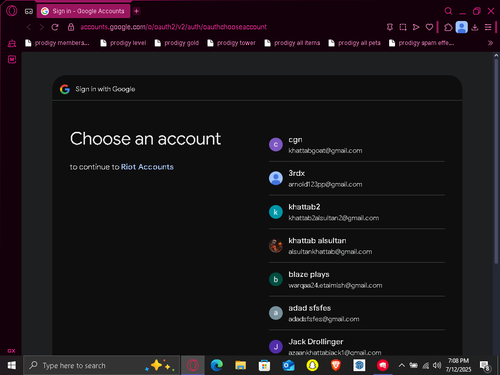Image resolution: width=500 pixels, height=375 pixels.
Task: Open the blue cube app in taskbar
Action: 359,365
